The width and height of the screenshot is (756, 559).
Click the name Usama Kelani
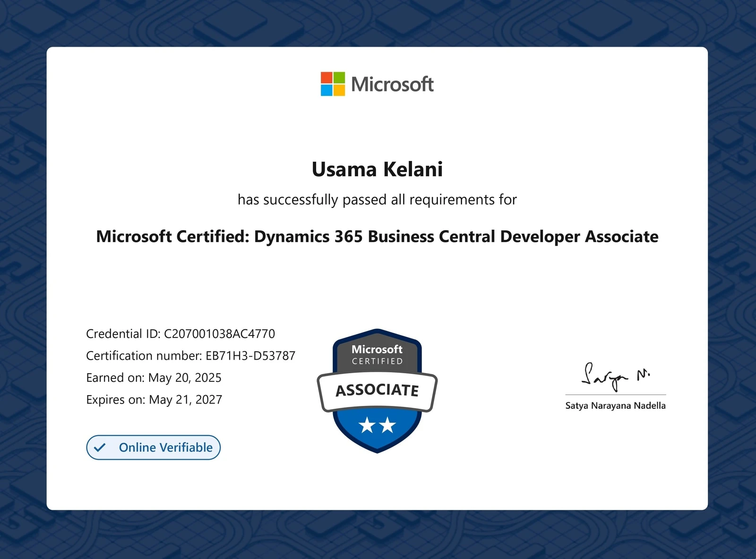377,169
